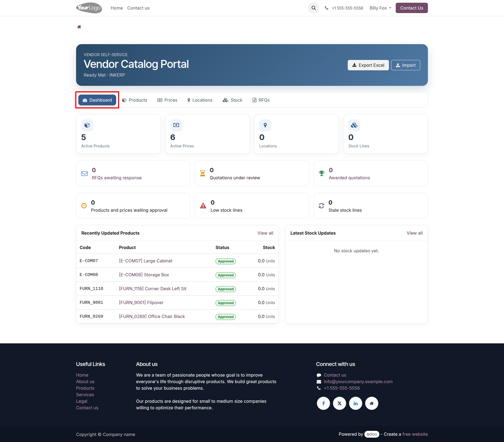Click the Active Prices money icon
504x442 pixels.
point(176,125)
